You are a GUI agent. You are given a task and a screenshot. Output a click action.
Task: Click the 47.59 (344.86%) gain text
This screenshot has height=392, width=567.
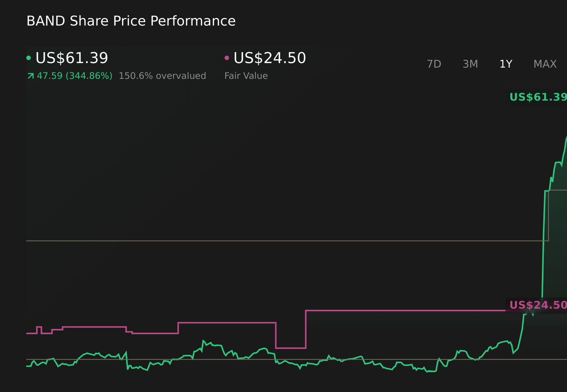click(74, 76)
